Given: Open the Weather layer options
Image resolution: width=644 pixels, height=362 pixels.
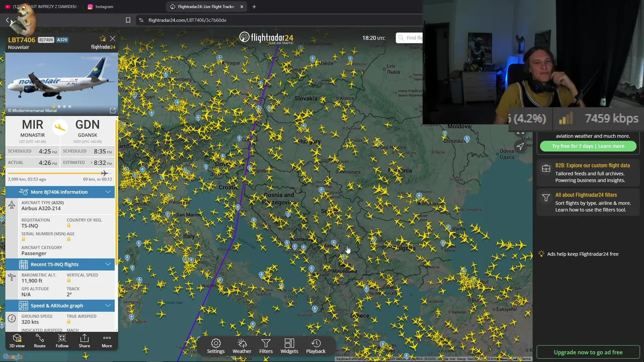Looking at the screenshot, I should click(242, 346).
